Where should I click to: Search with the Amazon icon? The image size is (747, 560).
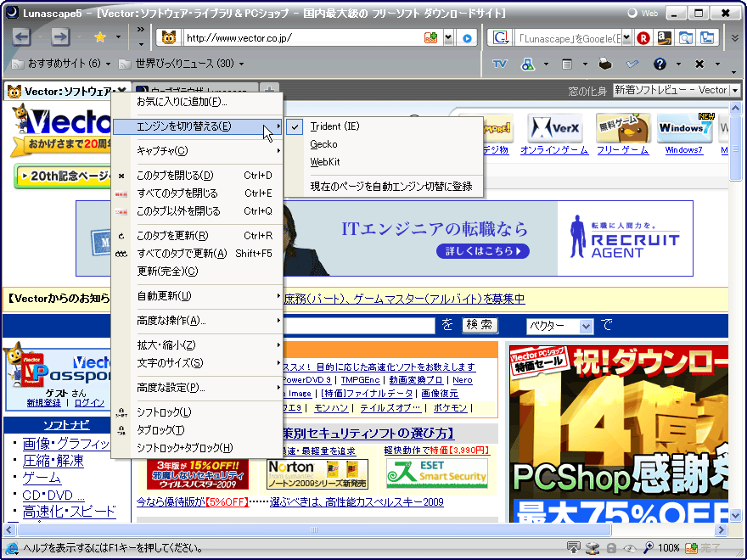pyautogui.click(x=664, y=38)
